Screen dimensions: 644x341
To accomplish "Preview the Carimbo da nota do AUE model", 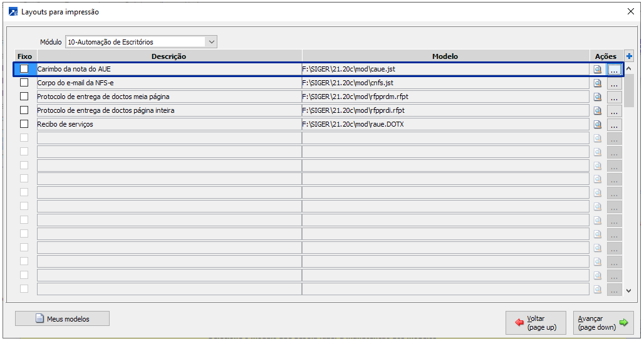I will coord(598,70).
